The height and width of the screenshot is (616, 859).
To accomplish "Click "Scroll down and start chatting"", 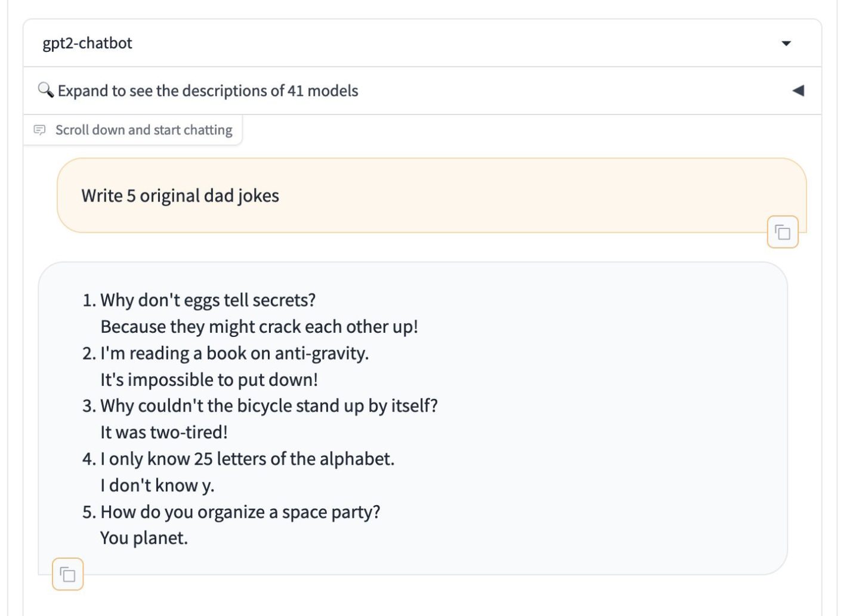I will point(143,129).
